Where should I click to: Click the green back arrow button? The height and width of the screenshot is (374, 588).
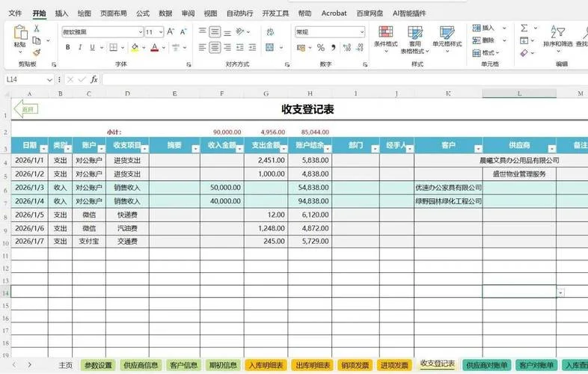(25, 109)
